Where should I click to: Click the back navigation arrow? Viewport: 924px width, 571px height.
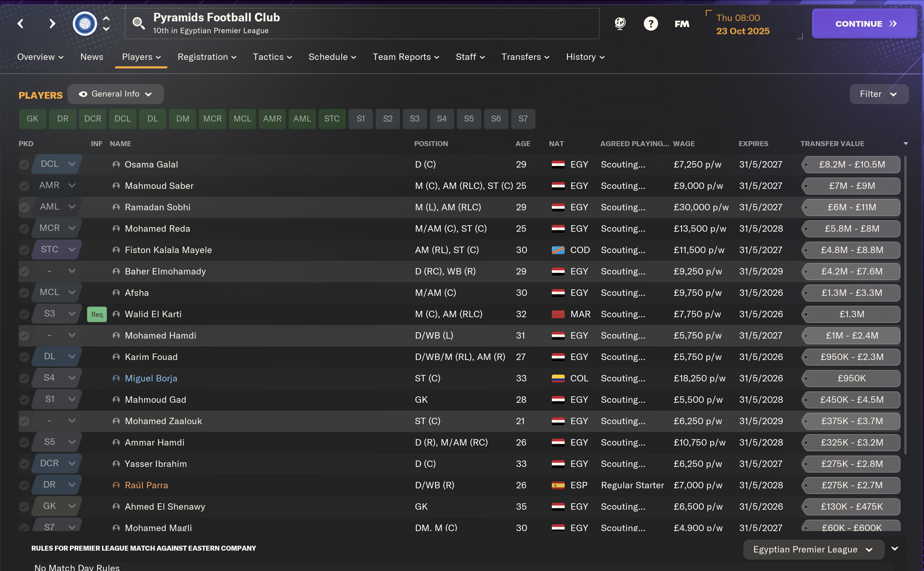[21, 24]
